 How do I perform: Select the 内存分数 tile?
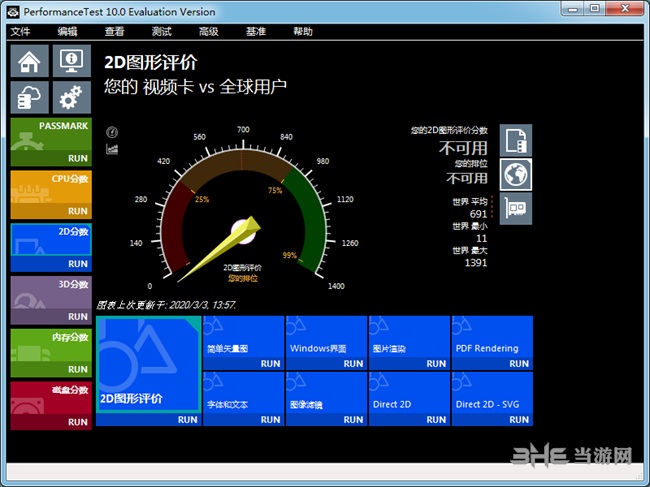pos(51,345)
